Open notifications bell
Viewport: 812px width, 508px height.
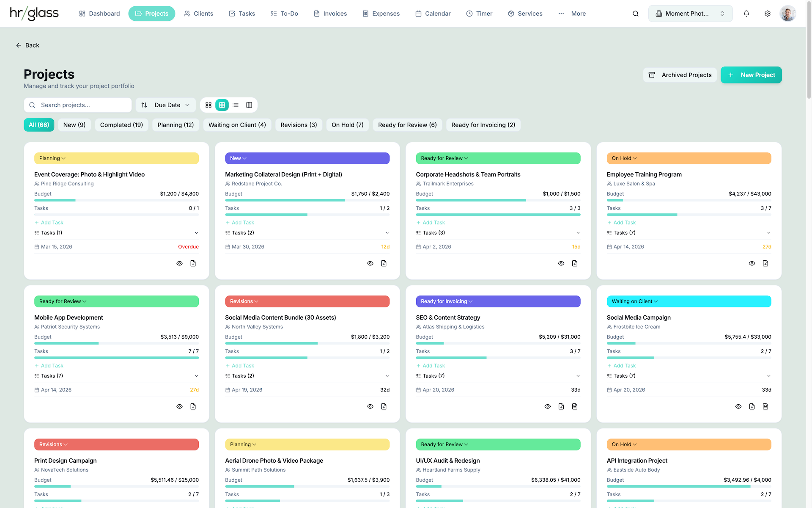point(746,14)
